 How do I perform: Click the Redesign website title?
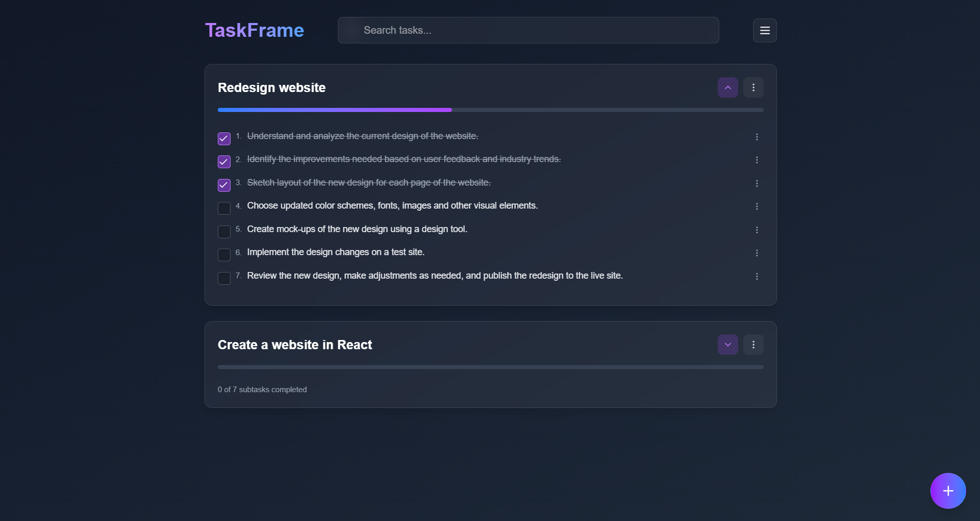(271, 87)
